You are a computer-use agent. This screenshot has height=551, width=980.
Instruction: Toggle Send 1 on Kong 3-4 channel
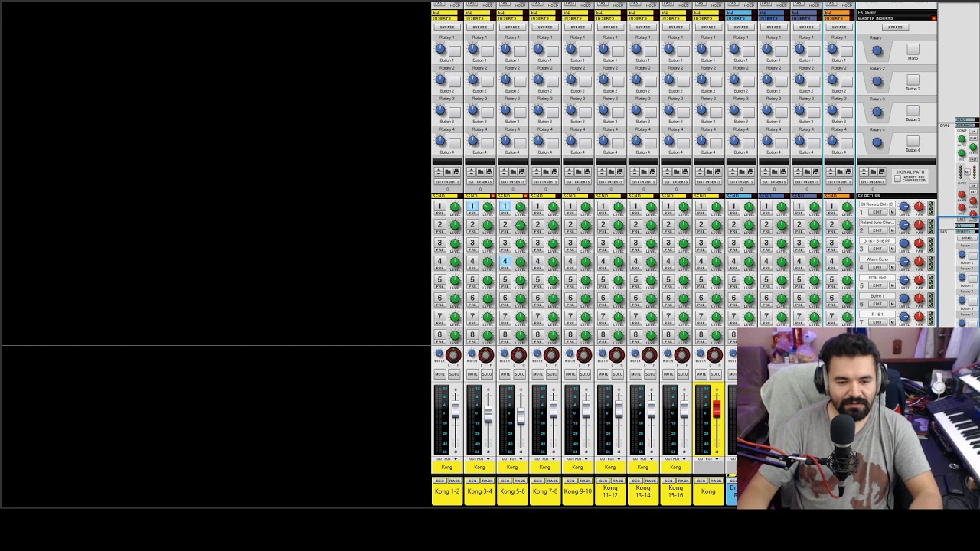pyautogui.click(x=472, y=207)
